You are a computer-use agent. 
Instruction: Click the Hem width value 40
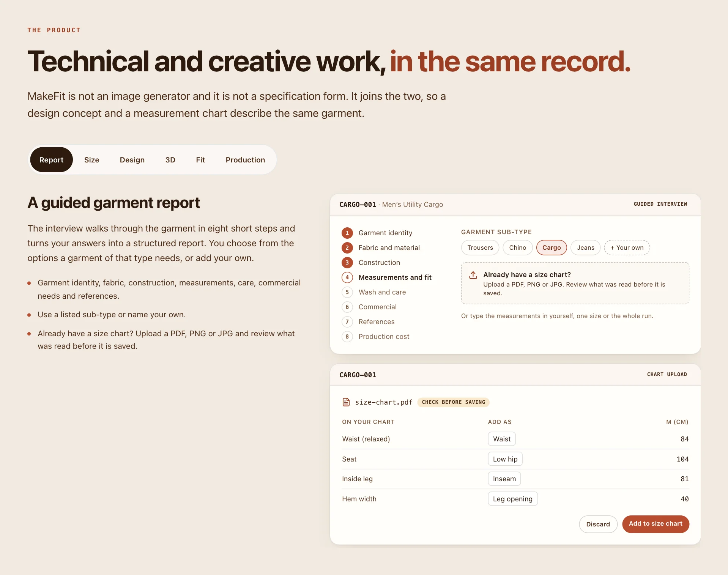tap(684, 499)
